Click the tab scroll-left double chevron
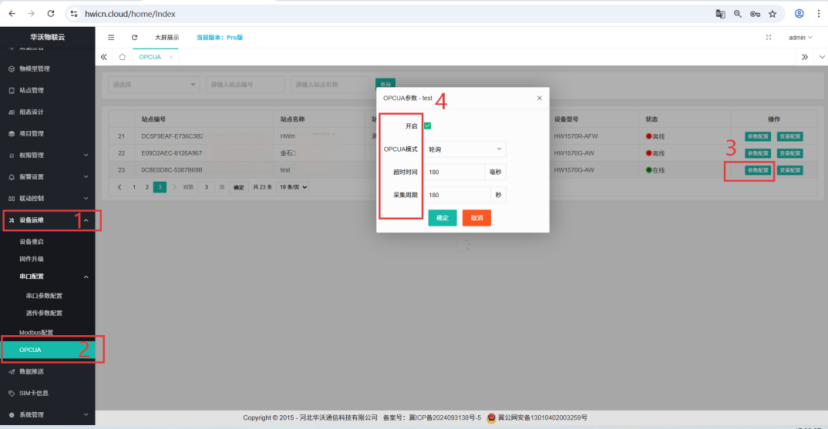Image resolution: width=828 pixels, height=429 pixels. click(104, 57)
